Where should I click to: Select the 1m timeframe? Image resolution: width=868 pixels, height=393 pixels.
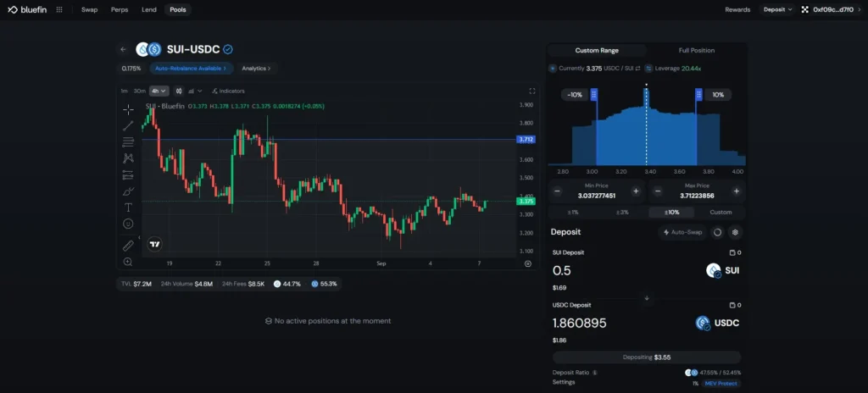click(124, 91)
